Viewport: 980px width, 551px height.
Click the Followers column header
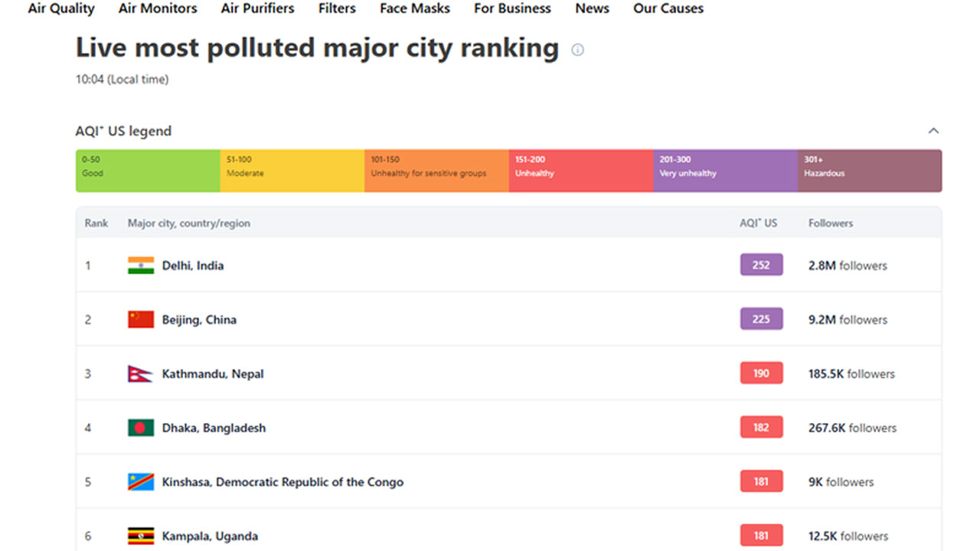point(831,223)
